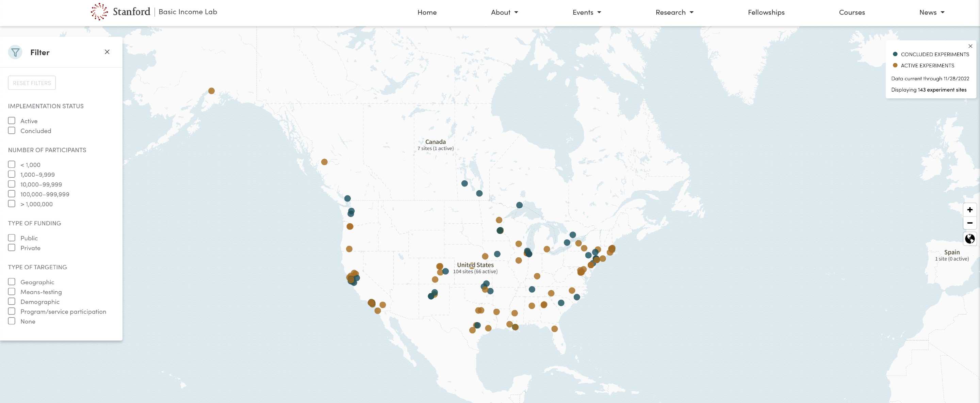Viewport: 980px width, 403px height.
Task: Click the Reset Filters button
Action: [x=32, y=83]
